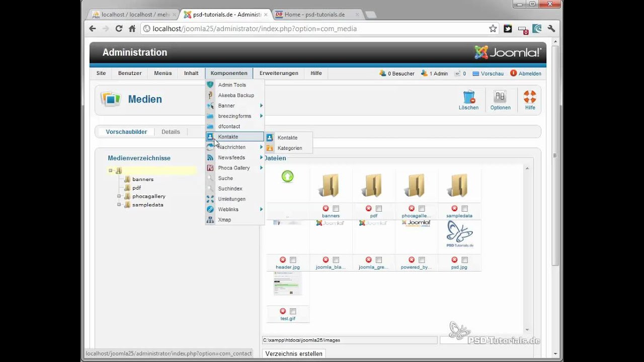The image size is (644, 362).
Task: Click the red delete icon for psd.jpg
Action: coord(454,260)
